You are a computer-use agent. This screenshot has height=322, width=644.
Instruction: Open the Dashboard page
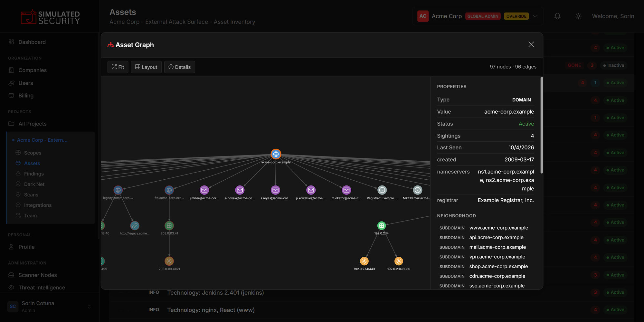click(32, 42)
